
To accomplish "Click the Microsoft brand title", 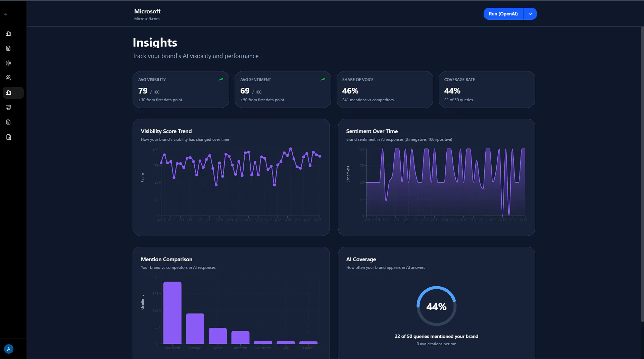I will pos(147,11).
